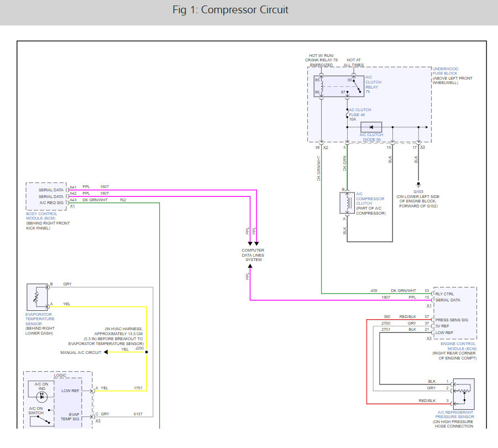
Task: Click the A43 connector pin label
Action: coord(73,200)
